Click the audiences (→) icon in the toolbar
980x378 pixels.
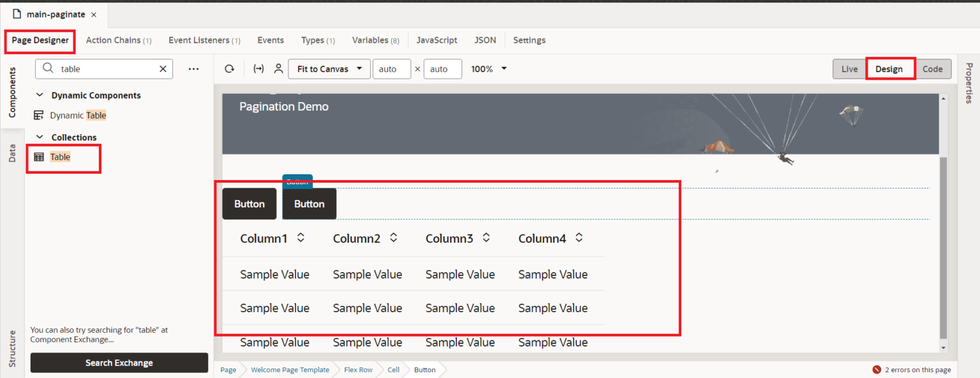click(x=258, y=68)
